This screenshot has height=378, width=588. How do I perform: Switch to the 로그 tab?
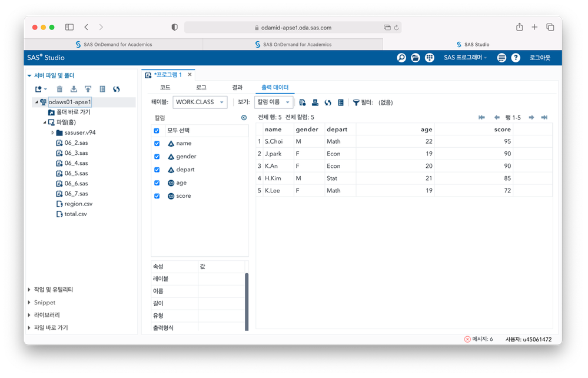(x=201, y=87)
